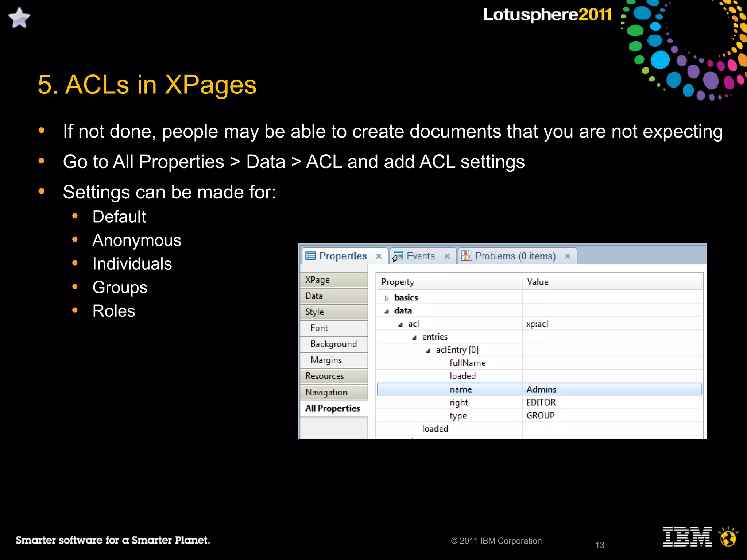Image resolution: width=747 pixels, height=560 pixels.
Task: Click the IBM logo
Action: pyautogui.click(x=687, y=537)
